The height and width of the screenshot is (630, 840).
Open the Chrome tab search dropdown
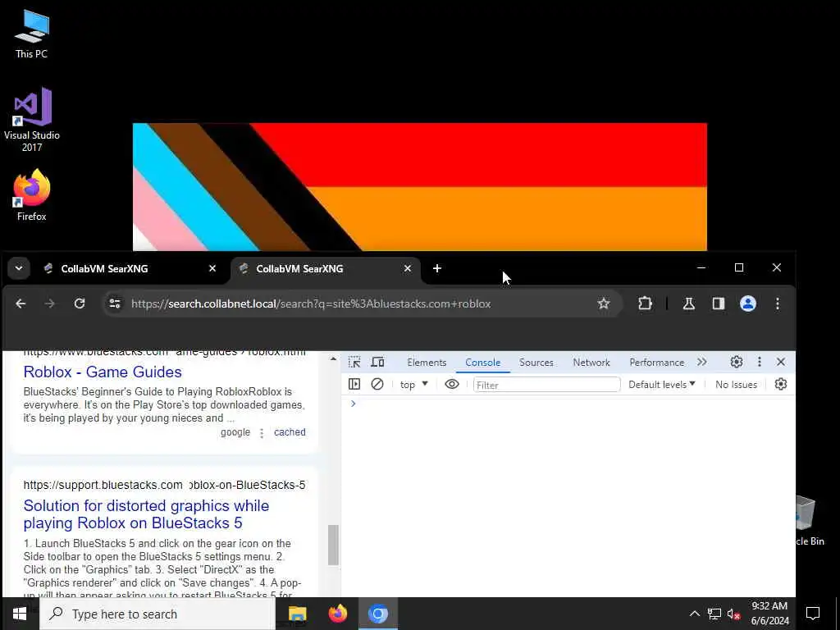pyautogui.click(x=19, y=268)
